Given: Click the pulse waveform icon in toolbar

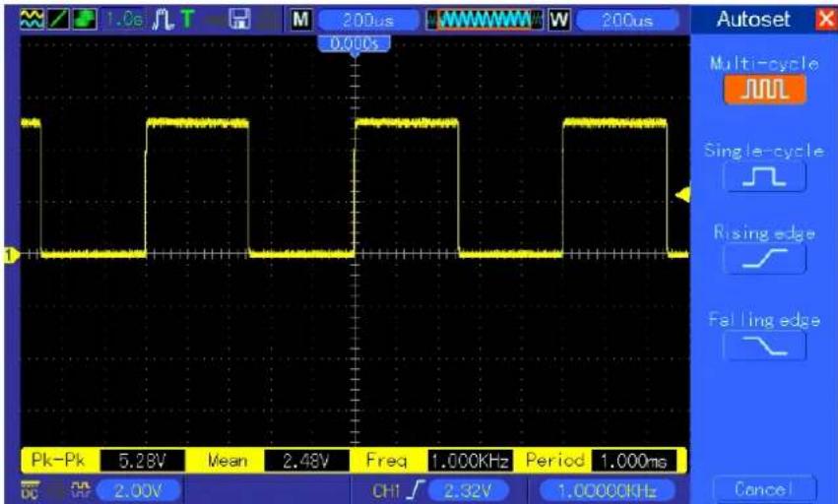Looking at the screenshot, I should (x=163, y=20).
